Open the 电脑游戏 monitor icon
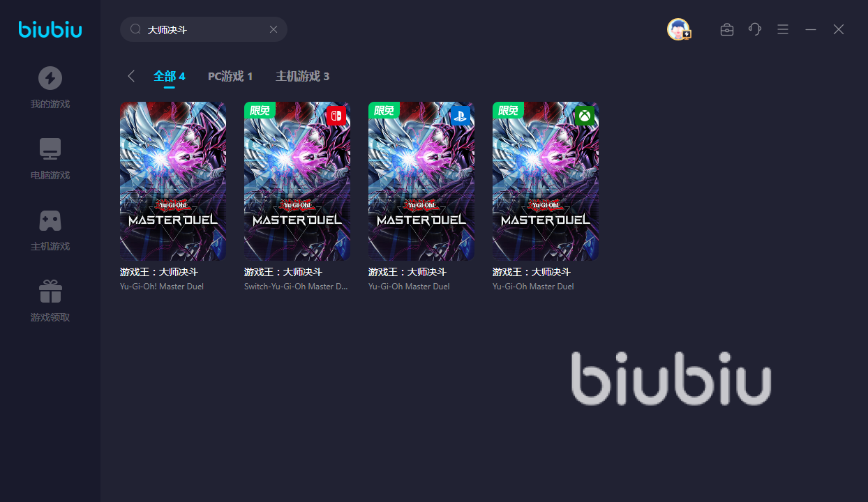The height and width of the screenshot is (502, 868). 50,149
